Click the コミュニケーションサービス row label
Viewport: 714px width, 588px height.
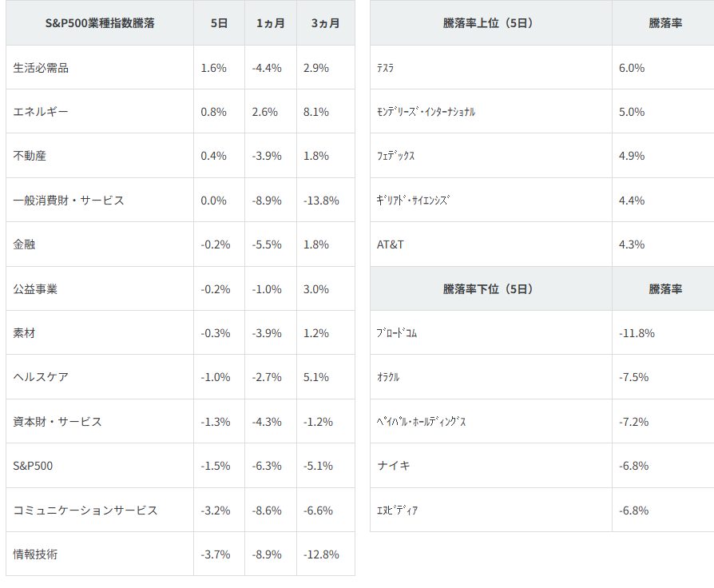pos(85,510)
